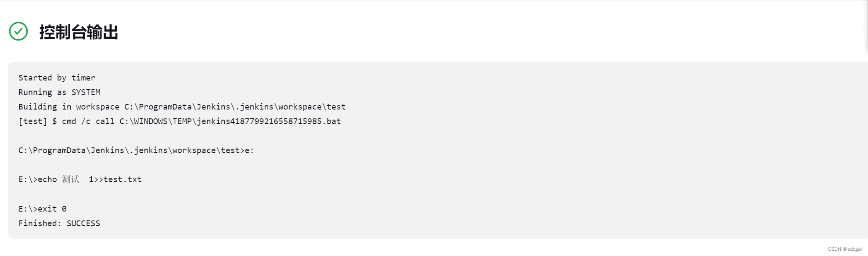868x256 pixels.
Task: Click the CSDN @adogai watermark
Action: [x=845, y=249]
